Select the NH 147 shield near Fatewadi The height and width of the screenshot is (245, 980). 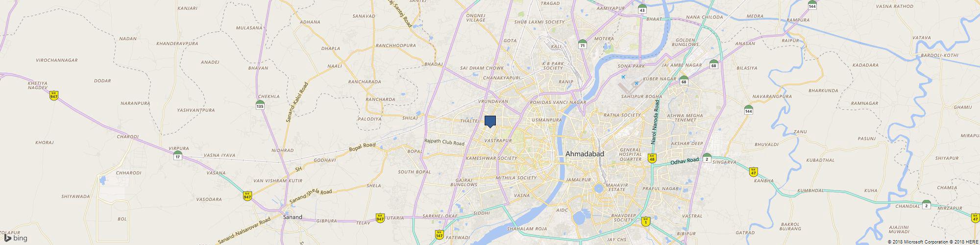point(439,235)
